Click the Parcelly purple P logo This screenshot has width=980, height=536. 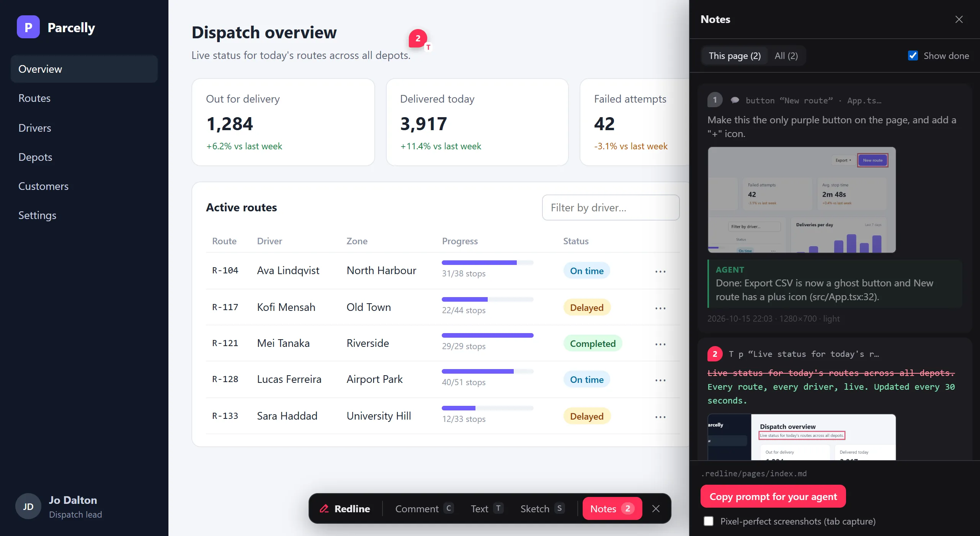tap(28, 27)
